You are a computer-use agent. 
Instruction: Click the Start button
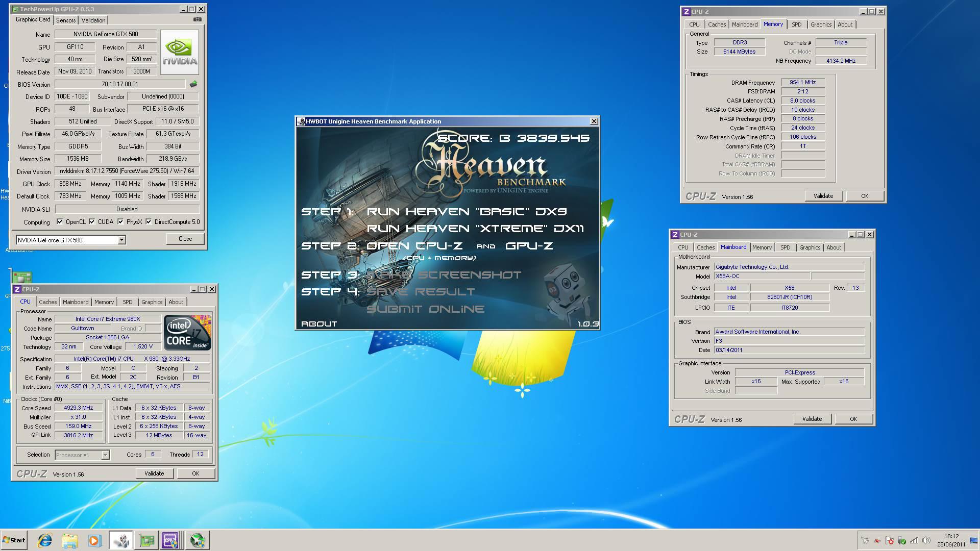14,540
